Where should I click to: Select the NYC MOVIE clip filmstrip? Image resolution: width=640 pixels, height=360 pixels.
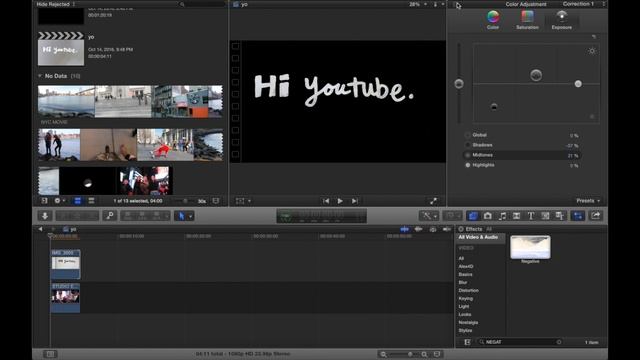130,101
